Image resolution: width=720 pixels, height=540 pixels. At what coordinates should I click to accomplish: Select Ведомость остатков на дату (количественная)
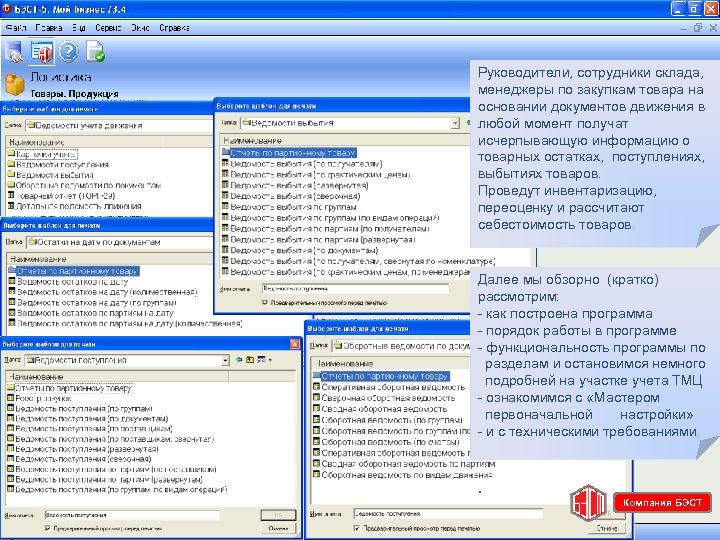[103, 292]
